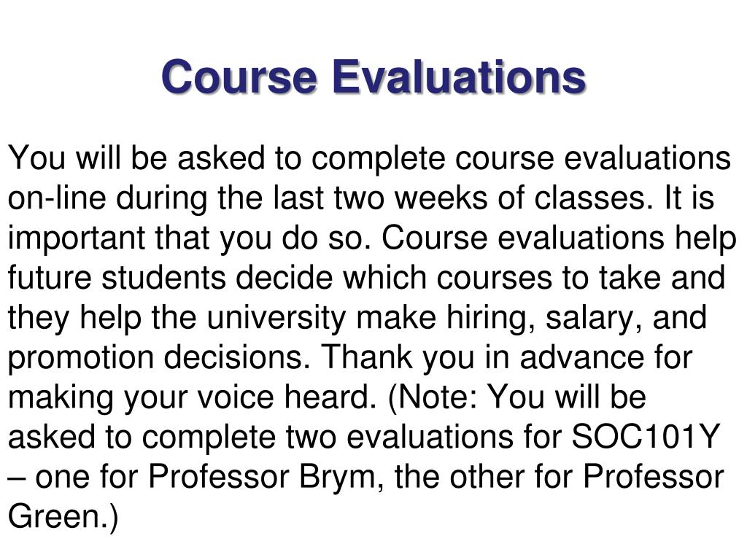
Task: Click the phrase Thank you
Action: click(398, 357)
